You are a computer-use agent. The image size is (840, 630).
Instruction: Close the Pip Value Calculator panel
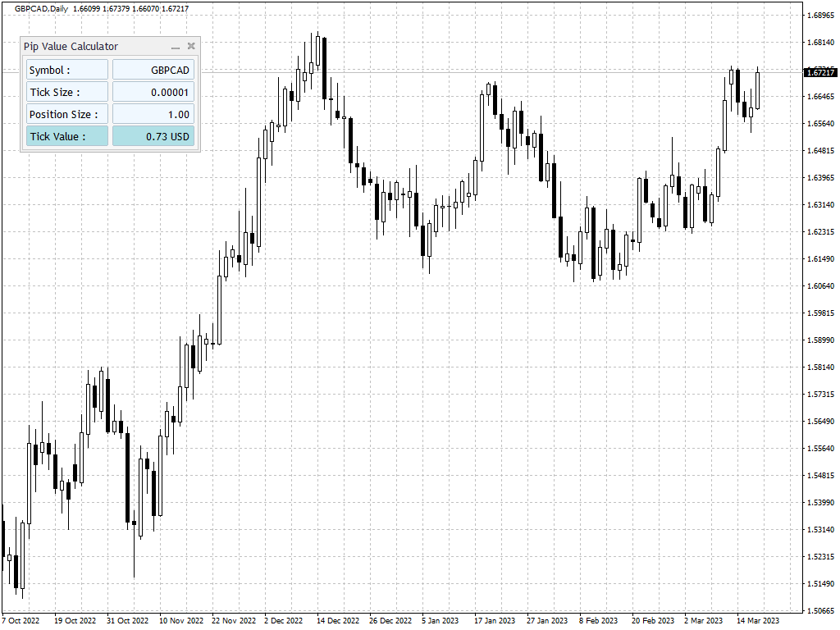(191, 46)
